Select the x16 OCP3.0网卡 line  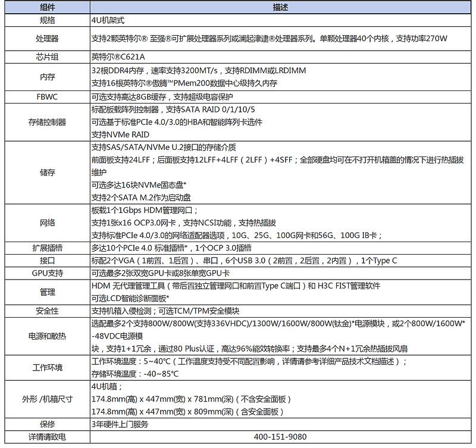[184, 223]
